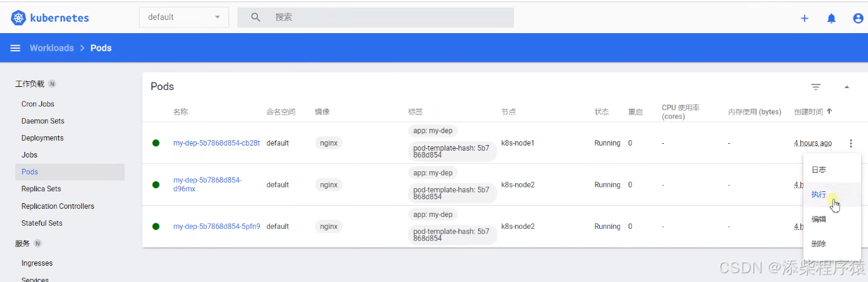Select 执行 from the context menu
Screen dimensions: 868x282
(x=832, y=194)
